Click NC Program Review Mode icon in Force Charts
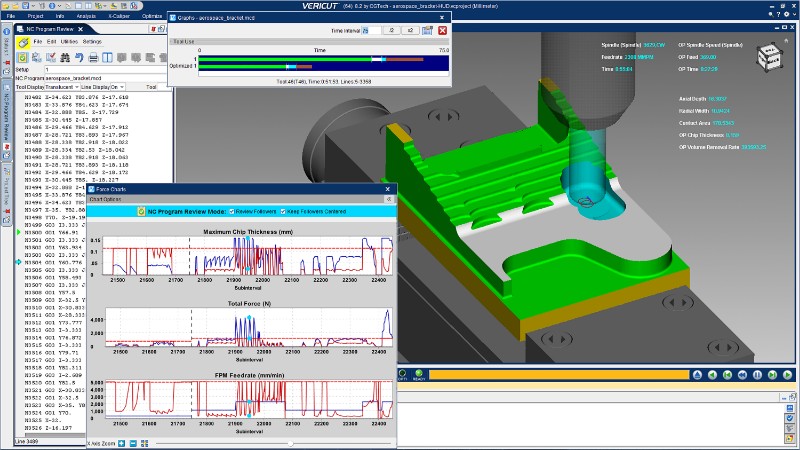Screen dimensions: 800x450 click(141, 211)
